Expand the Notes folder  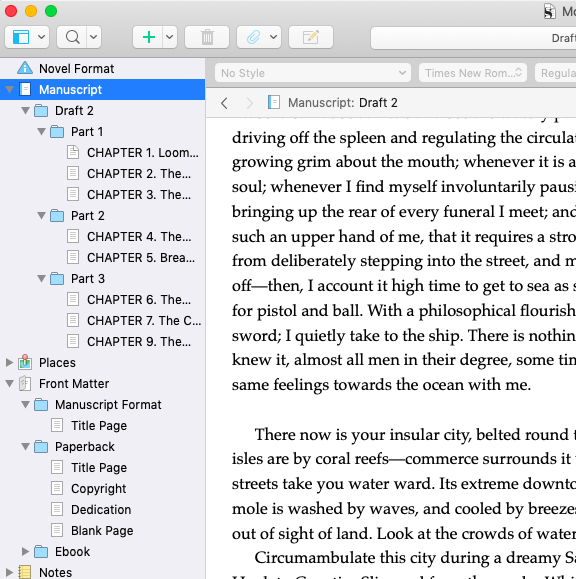pos(10,572)
